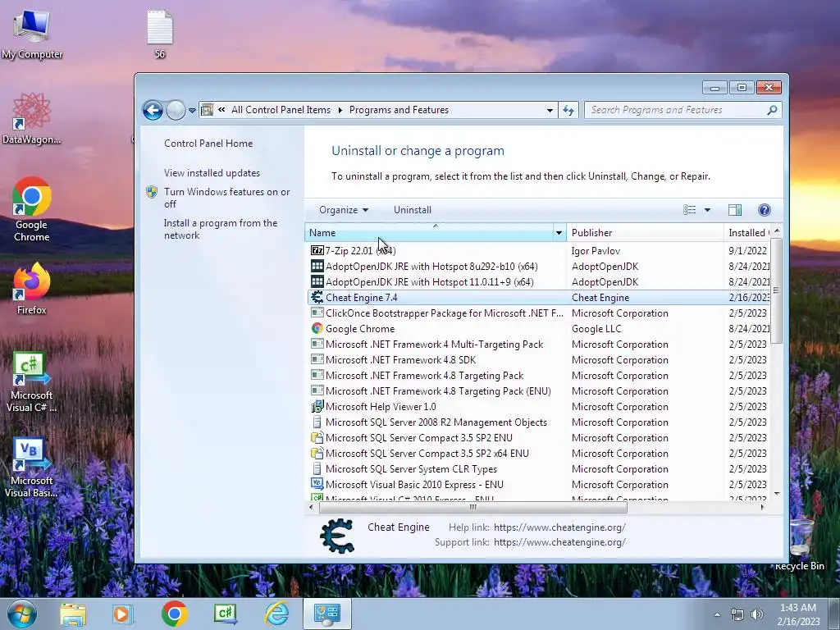Open Install a program from the network
Screen dimensions: 840x630
pyautogui.click(x=221, y=230)
